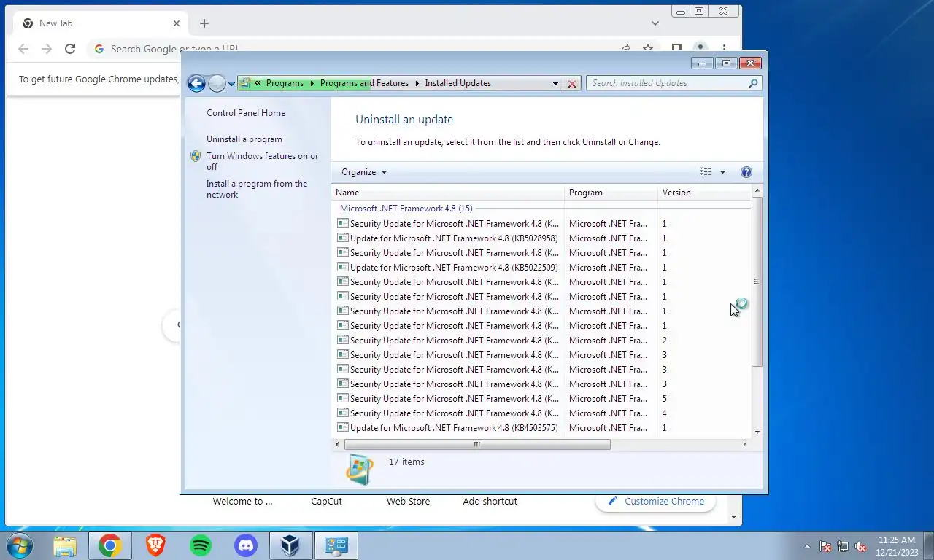The height and width of the screenshot is (560, 934).
Task: Bookmark this tab with the star icon
Action: (648, 49)
